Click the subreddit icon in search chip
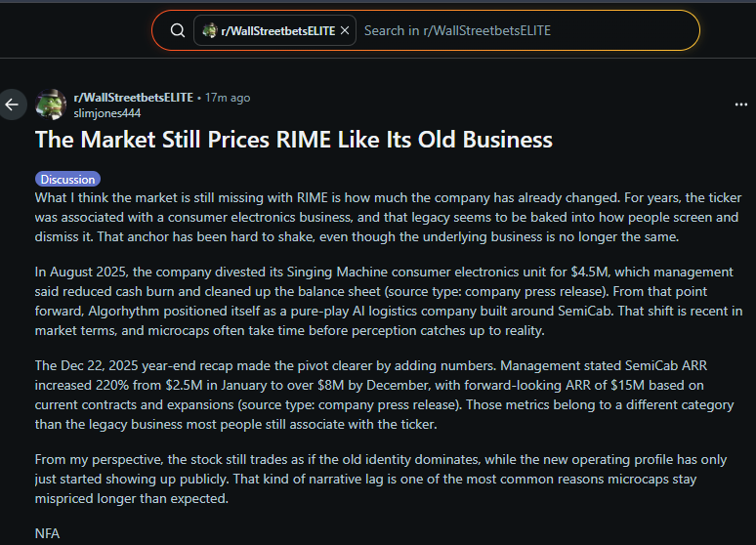Screen dimensions: 756x545 point(210,31)
